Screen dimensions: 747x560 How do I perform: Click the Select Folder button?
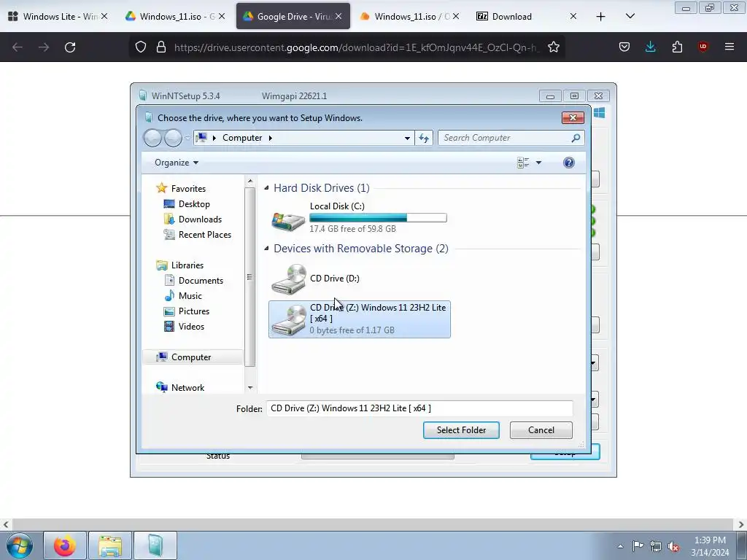[461, 430]
